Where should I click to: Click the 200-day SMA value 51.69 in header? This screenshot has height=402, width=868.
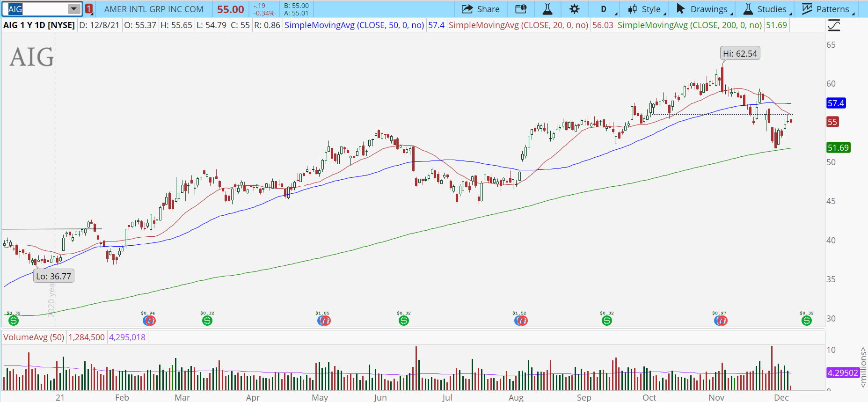point(777,25)
